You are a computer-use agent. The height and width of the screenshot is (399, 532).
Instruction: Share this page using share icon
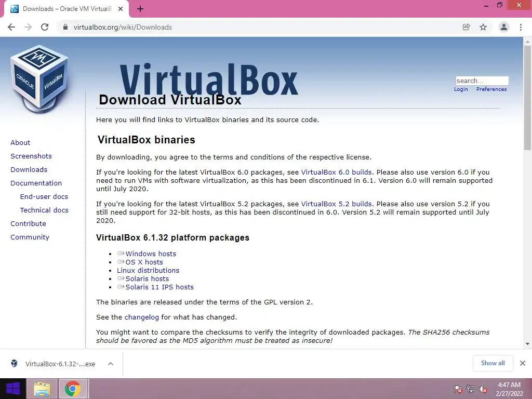466,27
